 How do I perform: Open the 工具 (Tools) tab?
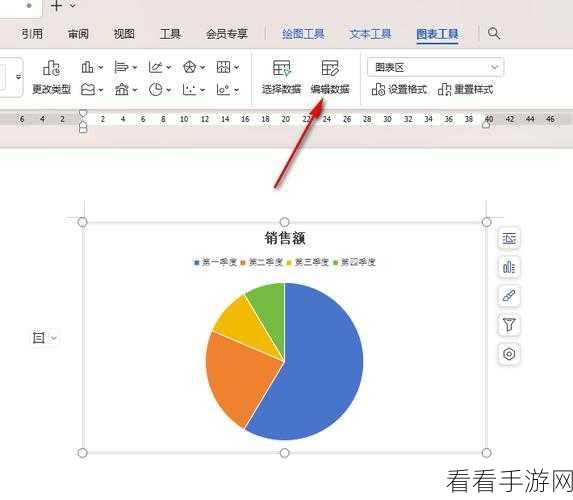pyautogui.click(x=170, y=34)
